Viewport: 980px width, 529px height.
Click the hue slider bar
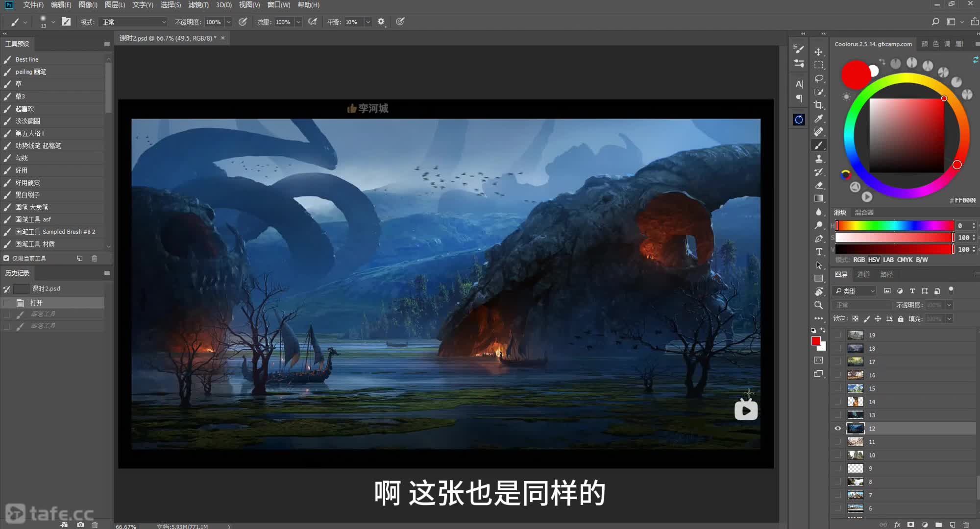pos(894,226)
